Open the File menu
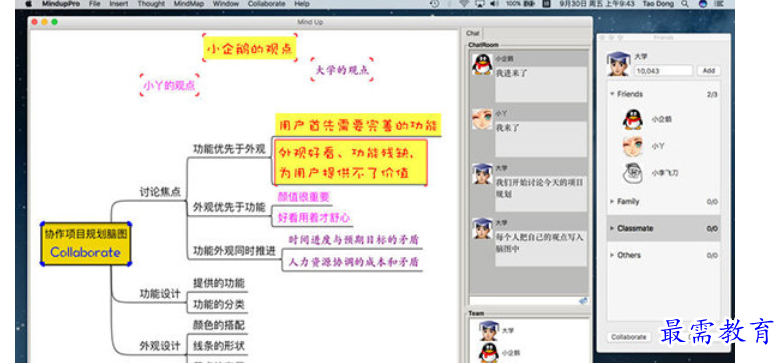This screenshot has height=363, width=782. click(x=95, y=3)
